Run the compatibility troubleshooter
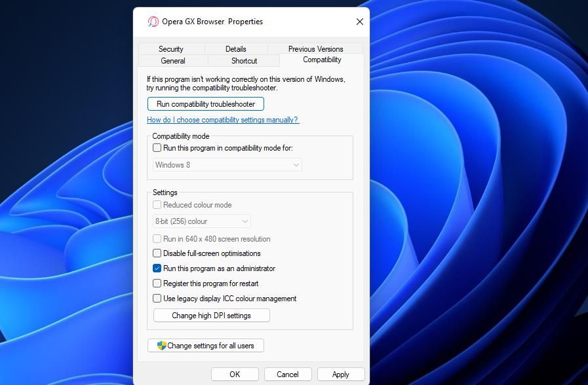The image size is (588, 385). pos(205,104)
